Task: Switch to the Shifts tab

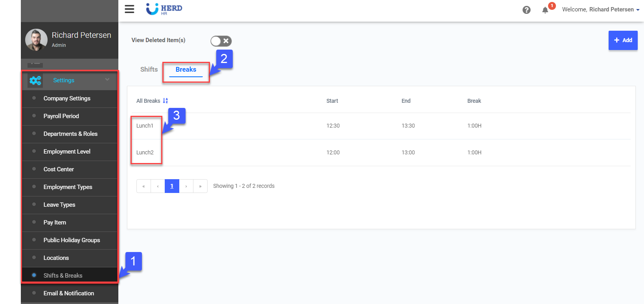Action: 149,69
